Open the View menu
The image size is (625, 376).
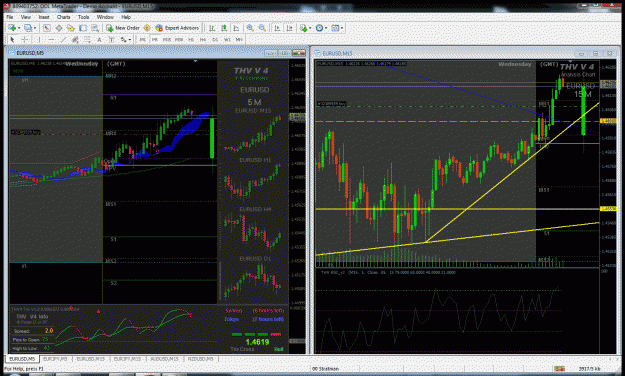26,17
